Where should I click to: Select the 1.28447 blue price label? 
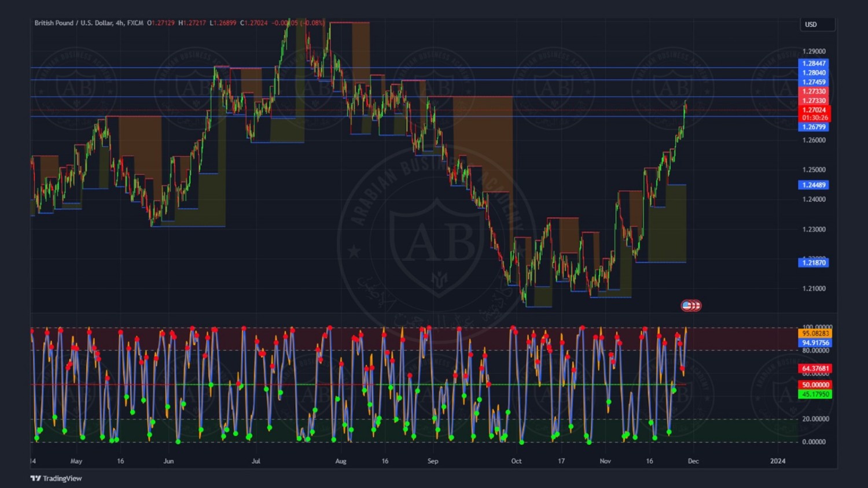(x=814, y=64)
